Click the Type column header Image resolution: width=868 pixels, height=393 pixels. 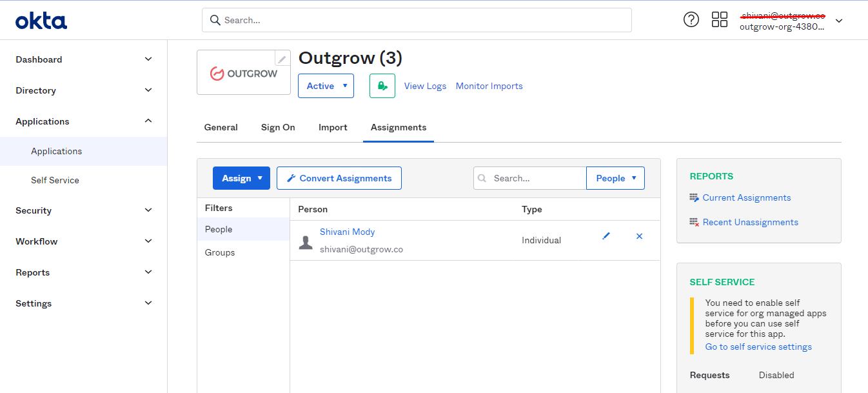[532, 209]
